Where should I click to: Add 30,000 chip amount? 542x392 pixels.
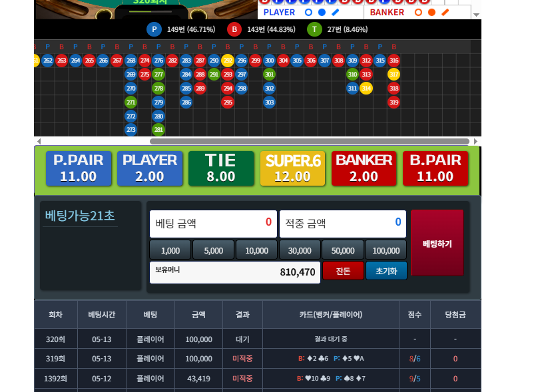(x=300, y=250)
